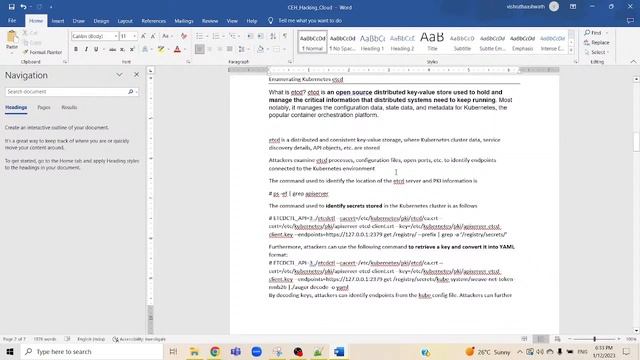Open Ribbon Display Options icon
This screenshot has width=640, height=360.
(573, 7)
